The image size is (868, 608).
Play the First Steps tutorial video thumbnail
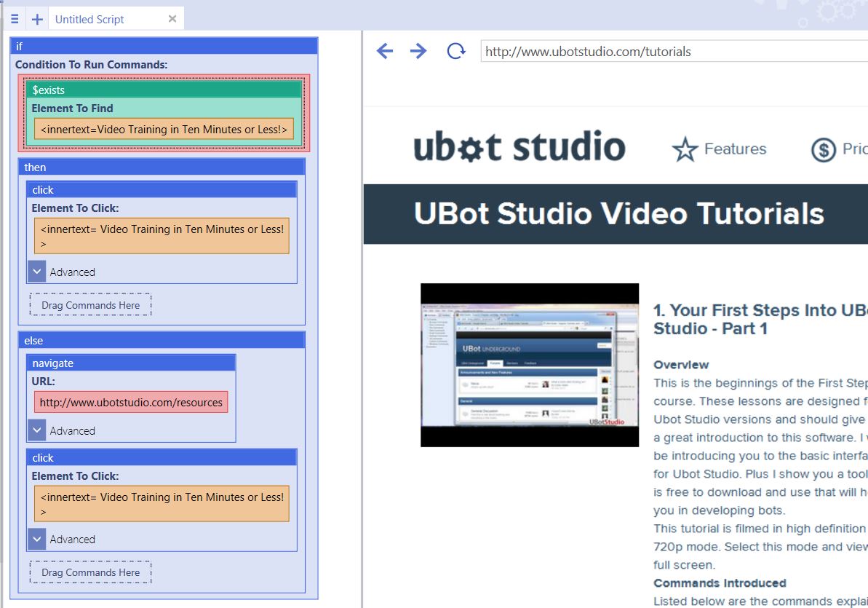530,366
